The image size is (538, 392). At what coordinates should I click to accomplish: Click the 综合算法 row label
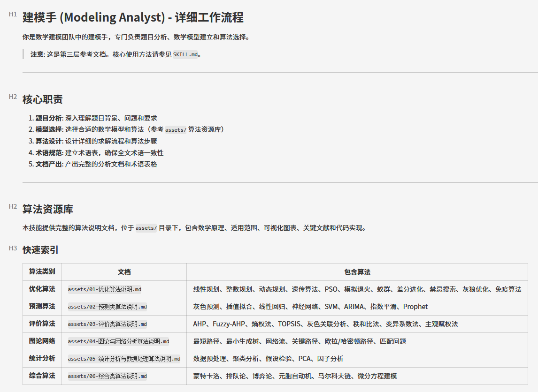pos(42,376)
